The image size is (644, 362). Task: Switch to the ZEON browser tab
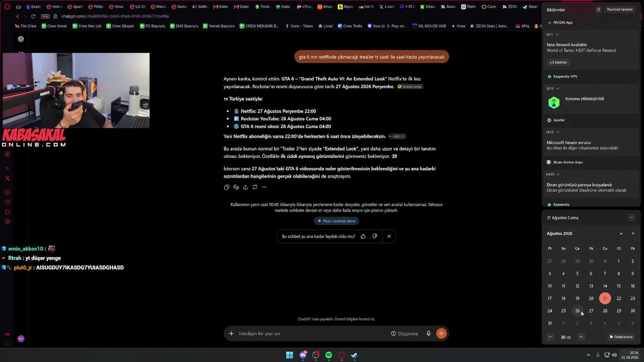tap(510, 7)
